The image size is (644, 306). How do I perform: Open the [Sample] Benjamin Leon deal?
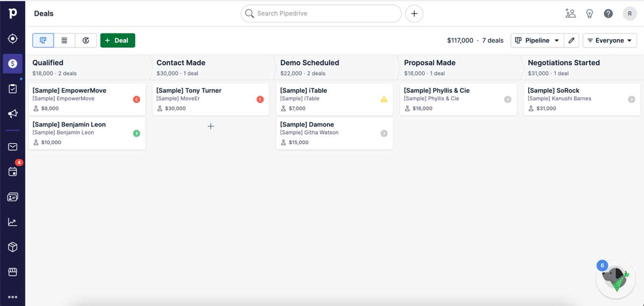pyautogui.click(x=87, y=133)
